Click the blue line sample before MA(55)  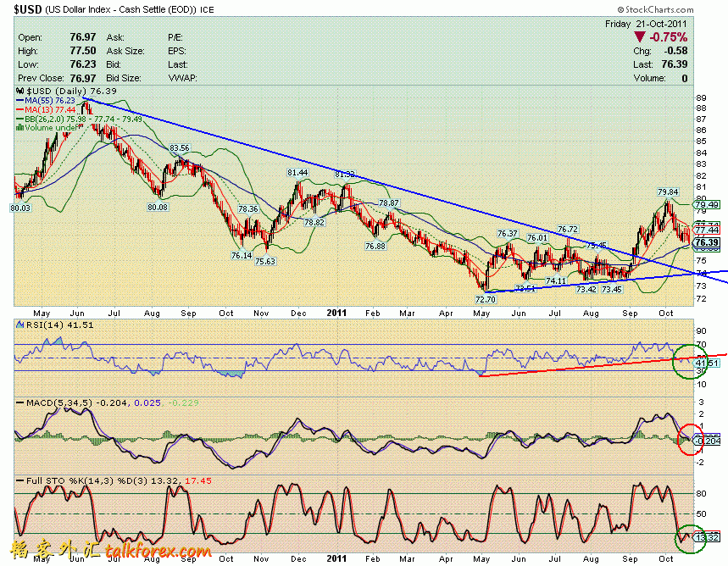coord(20,100)
